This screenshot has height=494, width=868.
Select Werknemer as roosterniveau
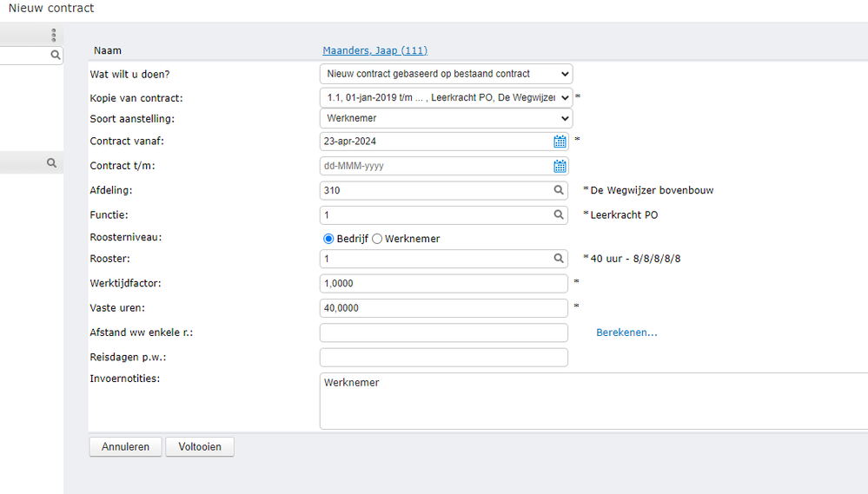coord(377,239)
